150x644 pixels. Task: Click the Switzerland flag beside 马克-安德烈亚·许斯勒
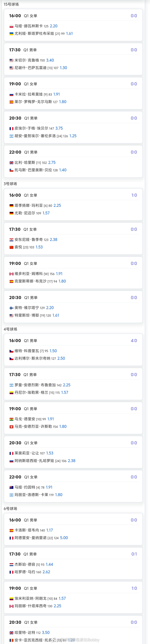tap(11, 427)
